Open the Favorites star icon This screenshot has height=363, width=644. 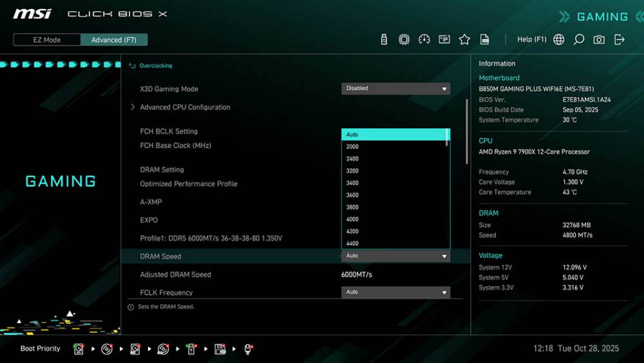point(464,39)
